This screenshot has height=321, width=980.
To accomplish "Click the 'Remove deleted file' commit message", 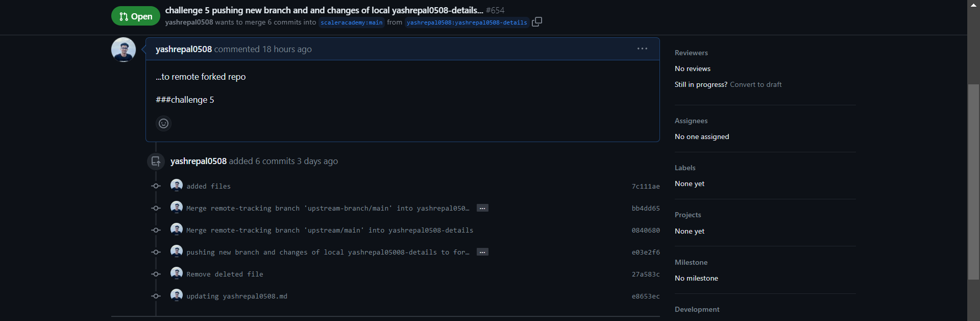I will pyautogui.click(x=225, y=273).
